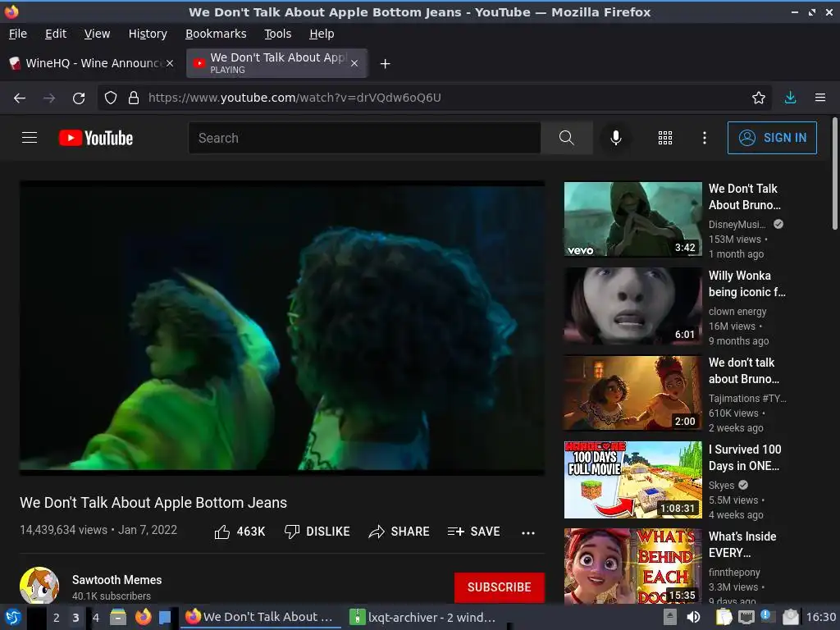Bookmark this page with star icon
This screenshot has width=840, height=630.
point(758,98)
